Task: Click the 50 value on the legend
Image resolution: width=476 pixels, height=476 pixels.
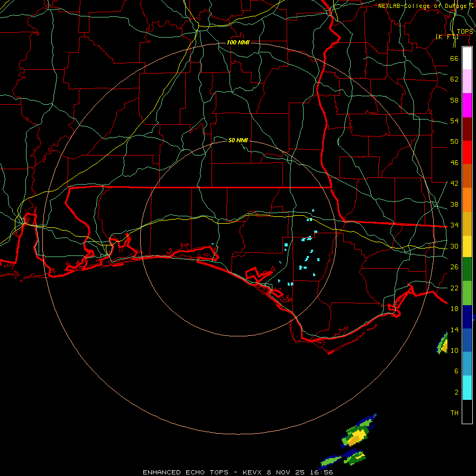Action: coord(454,142)
